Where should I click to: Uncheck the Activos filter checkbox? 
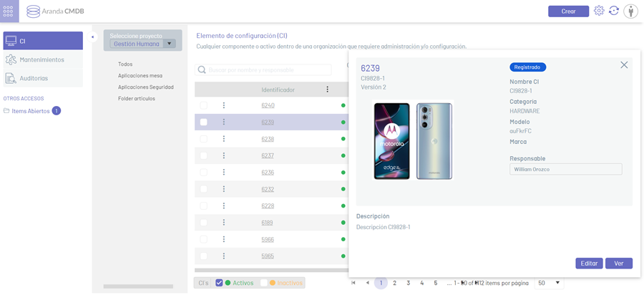tap(220, 283)
